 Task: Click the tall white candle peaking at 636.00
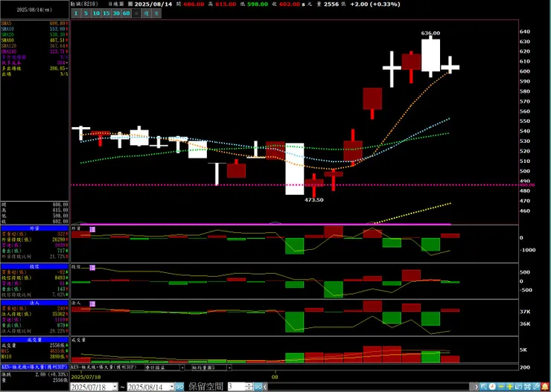pyautogui.click(x=430, y=56)
